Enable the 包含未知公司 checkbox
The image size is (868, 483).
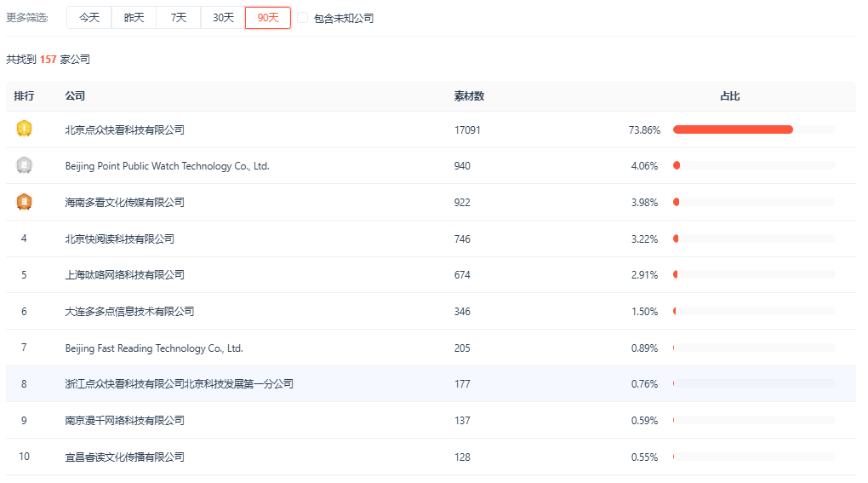(x=302, y=18)
